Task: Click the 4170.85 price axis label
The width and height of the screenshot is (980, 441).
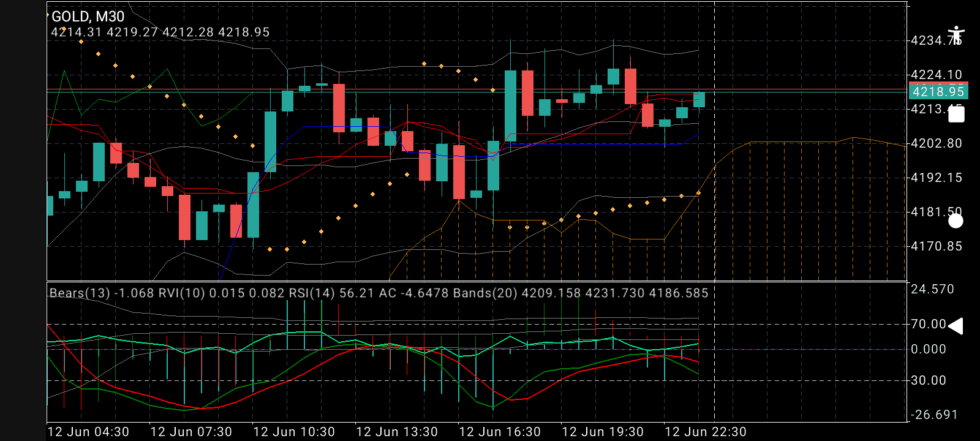Action: [937, 246]
